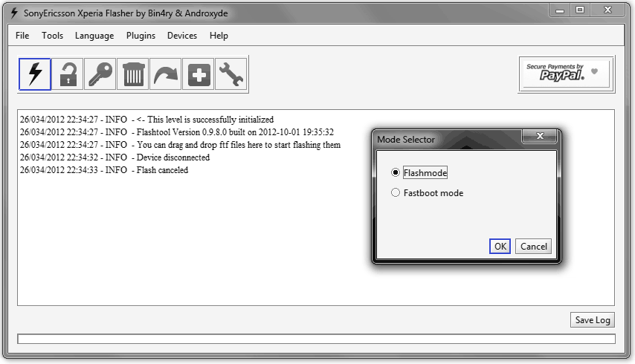Image resolution: width=635 pixels, height=364 pixels.
Task: Click log line 'Flashtool Version 0.9.8.0'
Action: click(176, 132)
